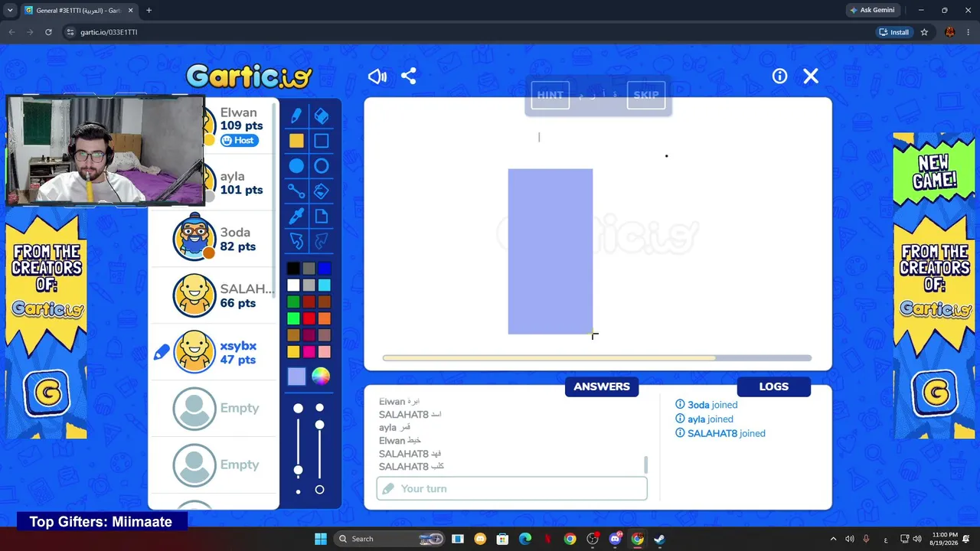
Task: Select the eyedropper color picker tool
Action: click(x=296, y=217)
